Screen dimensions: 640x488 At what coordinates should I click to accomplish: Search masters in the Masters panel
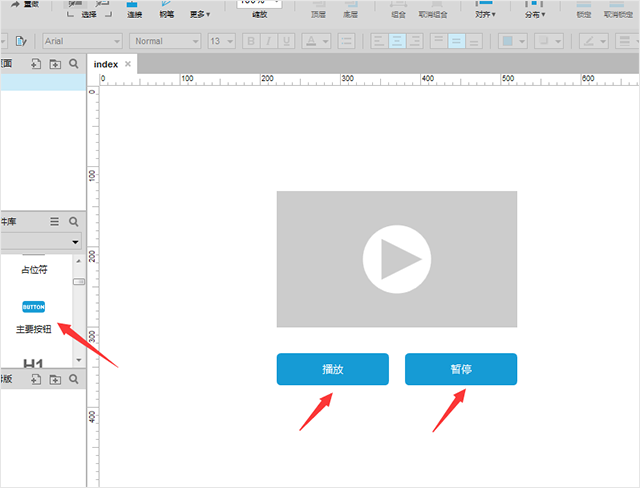74,379
